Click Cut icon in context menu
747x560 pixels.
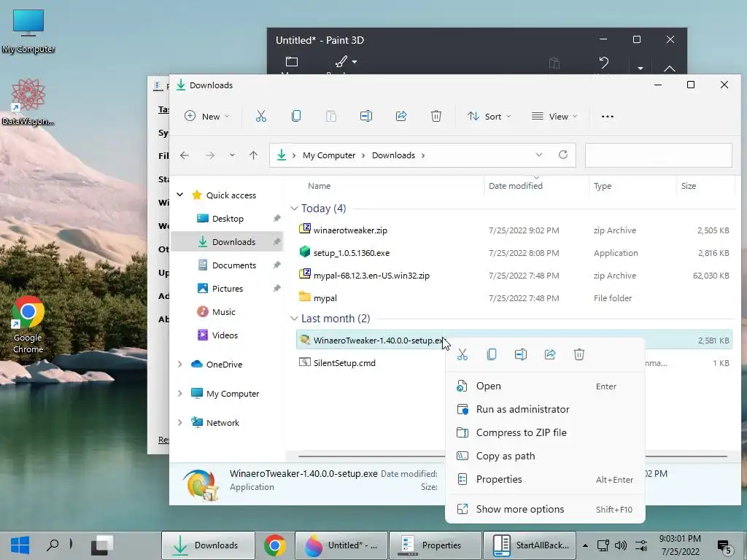[462, 354]
